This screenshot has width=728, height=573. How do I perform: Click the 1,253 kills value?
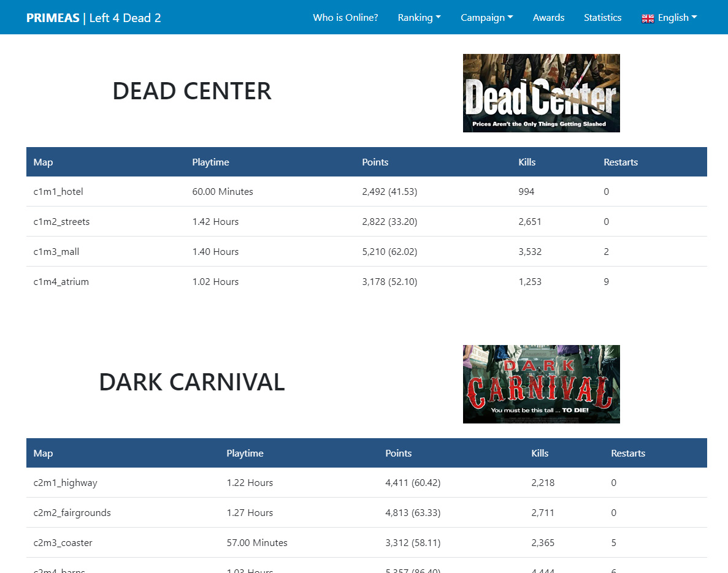click(530, 282)
